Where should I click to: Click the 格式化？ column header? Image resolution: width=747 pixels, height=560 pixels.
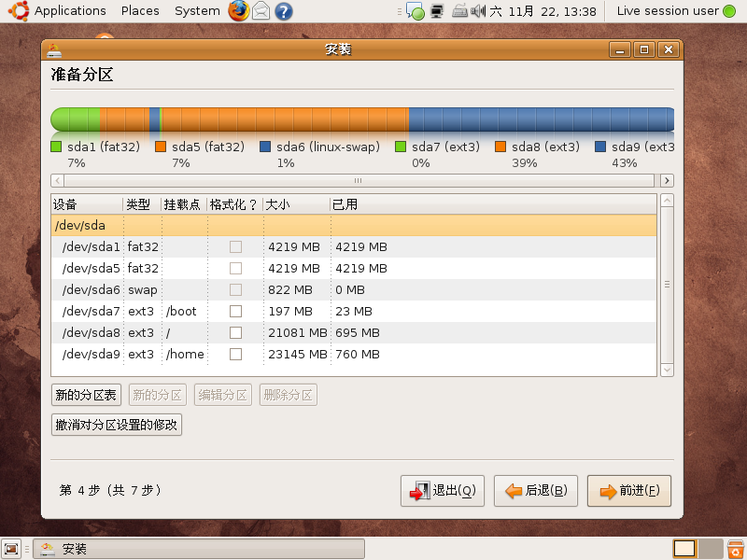[235, 204]
